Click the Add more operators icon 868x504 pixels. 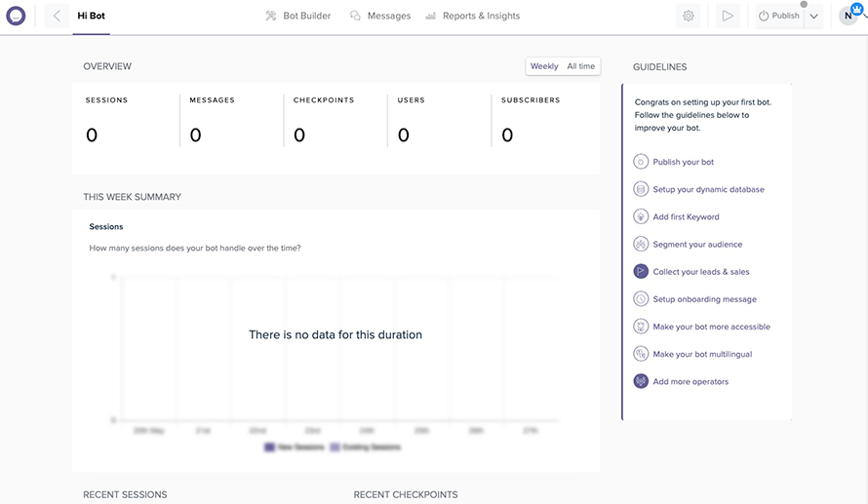point(641,381)
